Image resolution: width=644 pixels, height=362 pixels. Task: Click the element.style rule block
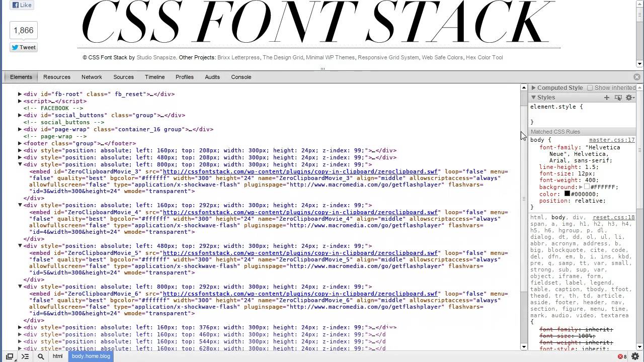click(582, 114)
